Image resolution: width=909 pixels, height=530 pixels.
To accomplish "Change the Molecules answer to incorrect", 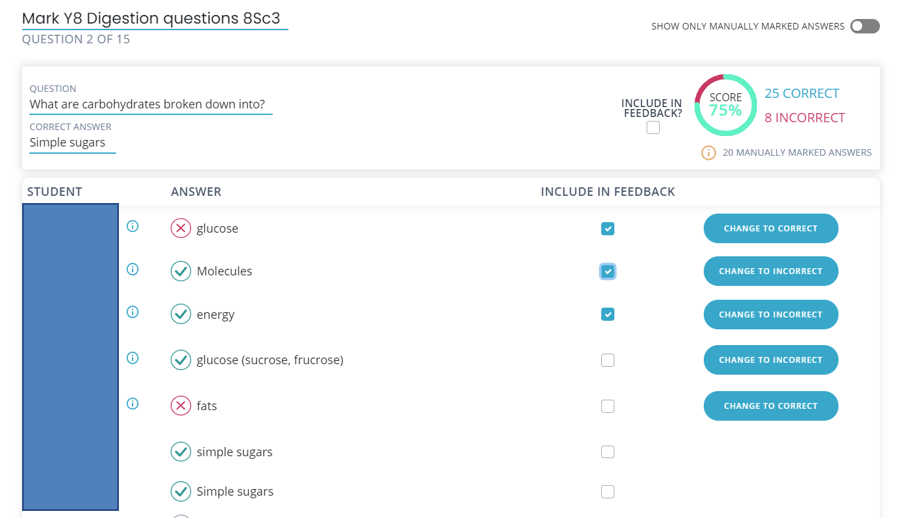I will pyautogui.click(x=770, y=271).
